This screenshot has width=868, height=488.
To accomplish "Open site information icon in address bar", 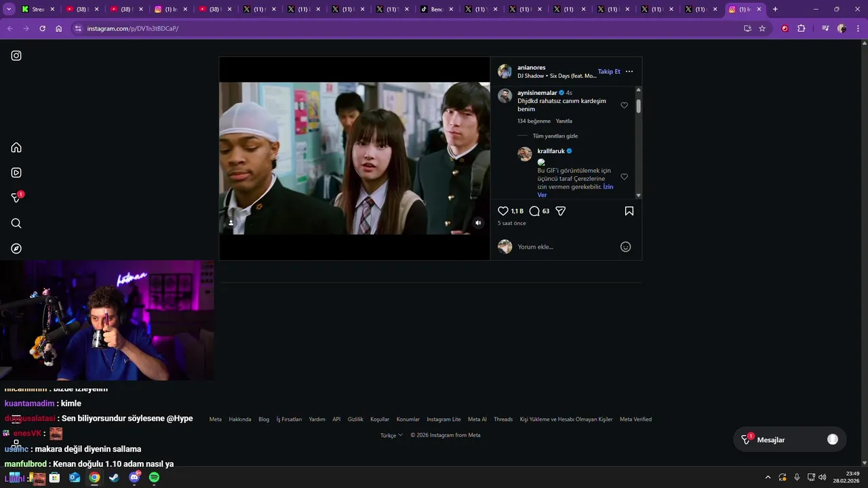I will pos(78,28).
